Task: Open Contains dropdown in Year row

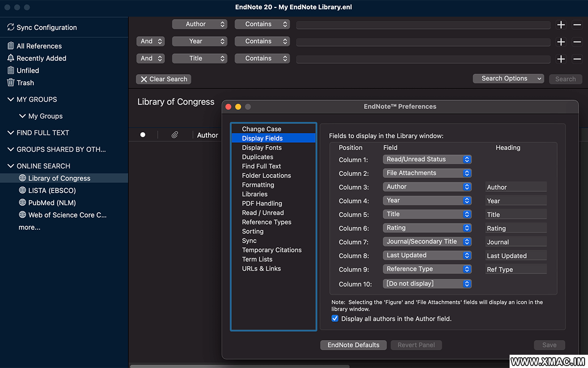Action: (x=262, y=41)
